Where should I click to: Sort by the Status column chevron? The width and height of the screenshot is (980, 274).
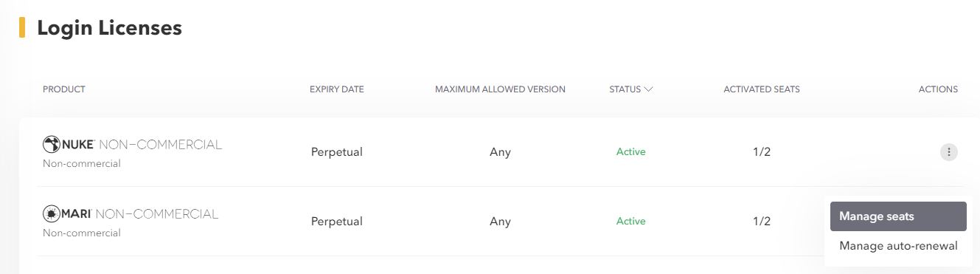point(648,89)
